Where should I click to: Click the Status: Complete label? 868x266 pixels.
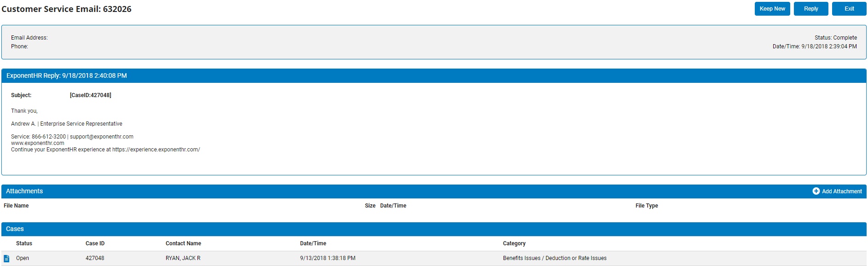(836, 38)
